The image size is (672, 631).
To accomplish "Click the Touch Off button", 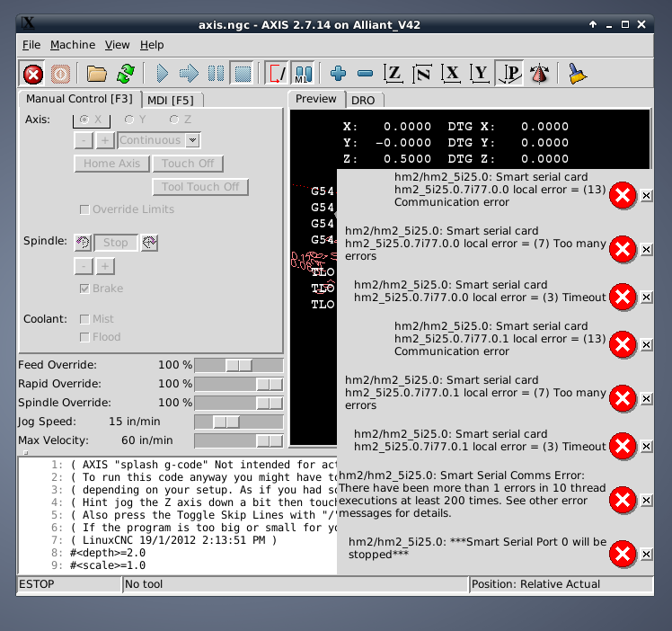I will (x=188, y=164).
